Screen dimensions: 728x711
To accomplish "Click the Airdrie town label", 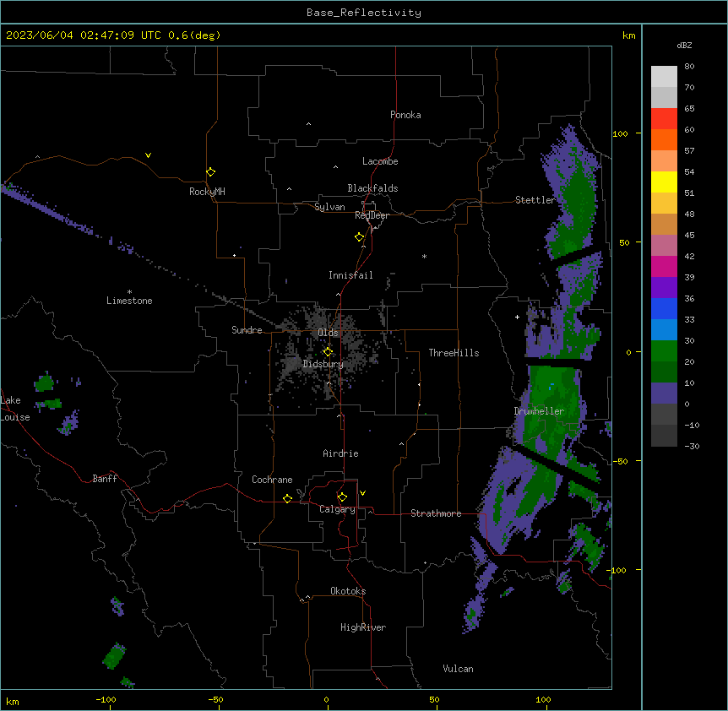I will point(340,453).
